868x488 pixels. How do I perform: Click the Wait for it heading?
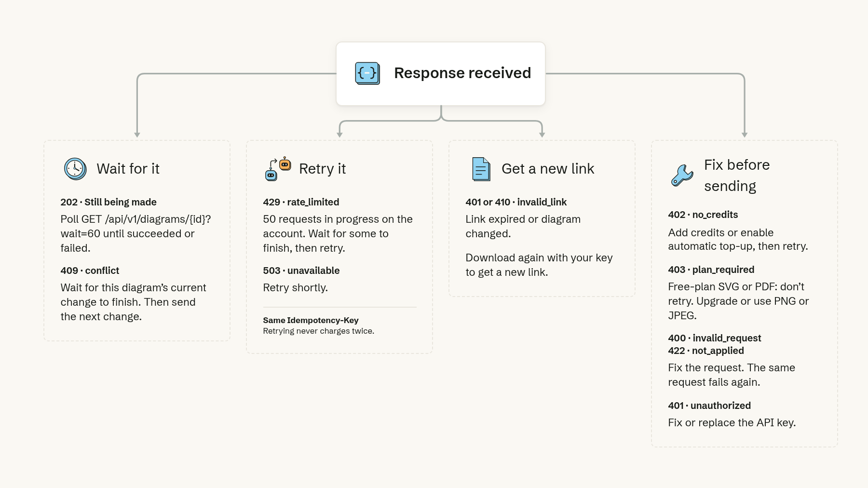(x=128, y=169)
